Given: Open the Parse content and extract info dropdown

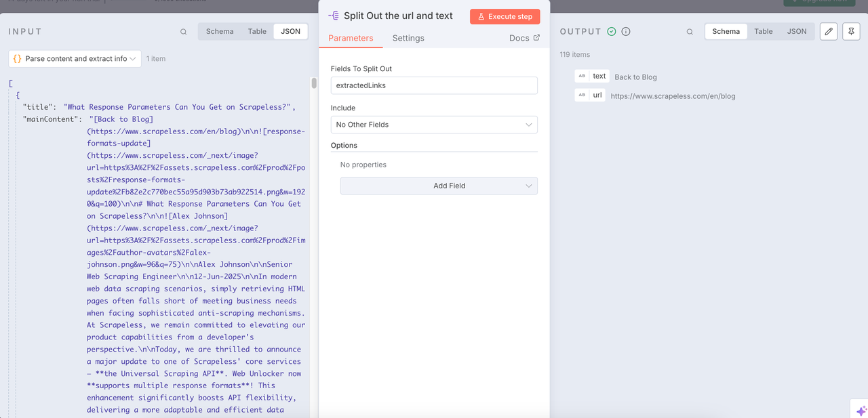Looking at the screenshot, I should pyautogui.click(x=75, y=59).
